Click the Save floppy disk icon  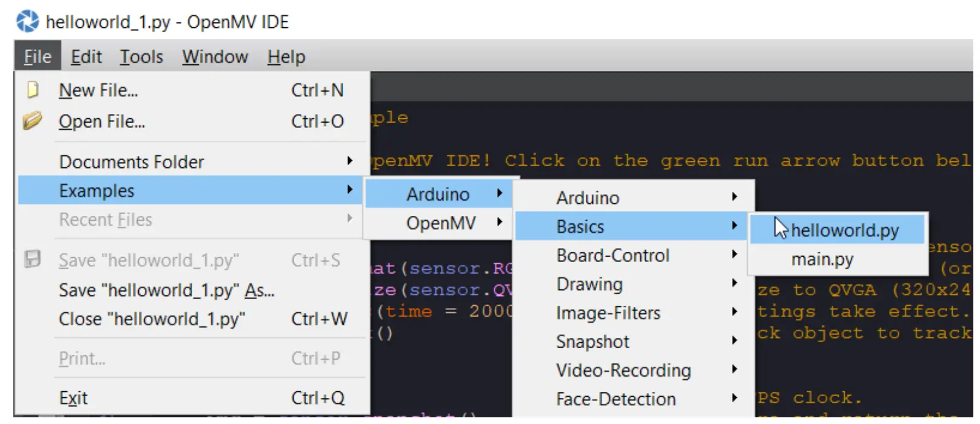33,260
